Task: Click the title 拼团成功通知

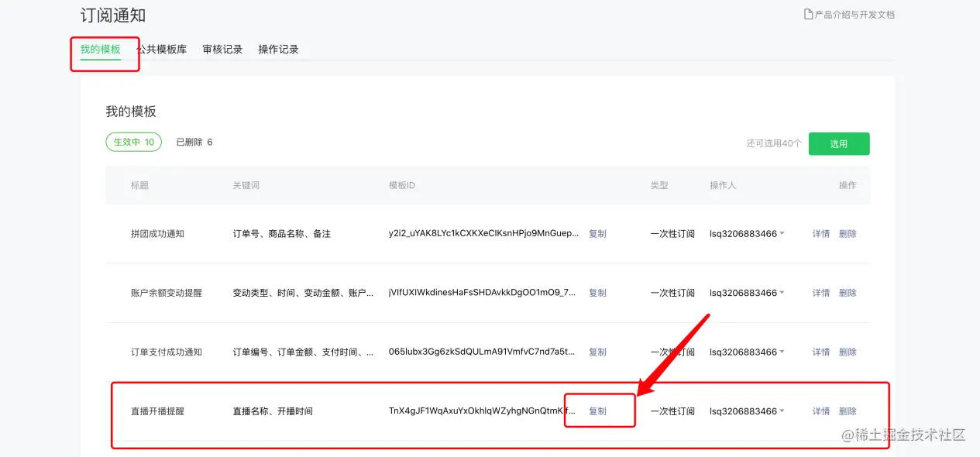Action: click(157, 234)
